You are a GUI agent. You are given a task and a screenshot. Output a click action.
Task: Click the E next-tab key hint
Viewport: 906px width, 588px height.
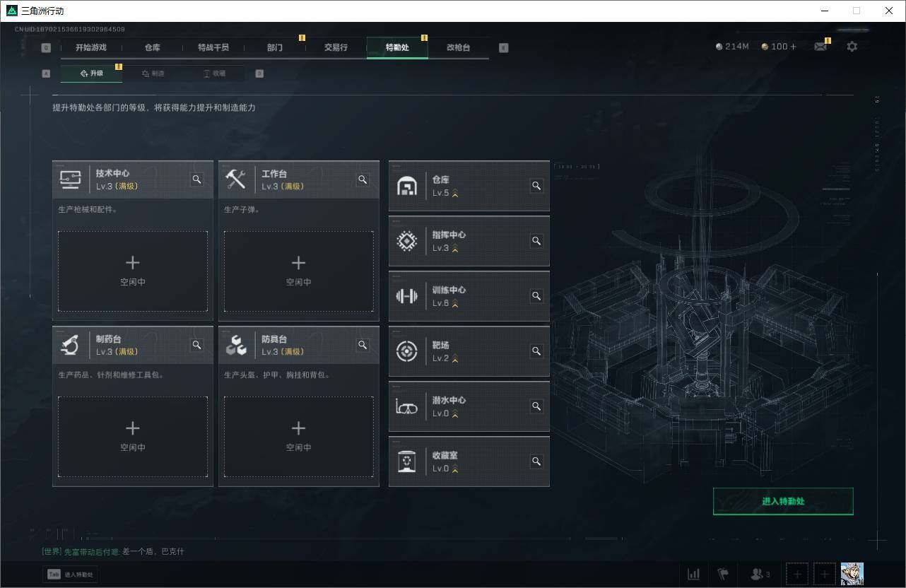click(503, 48)
